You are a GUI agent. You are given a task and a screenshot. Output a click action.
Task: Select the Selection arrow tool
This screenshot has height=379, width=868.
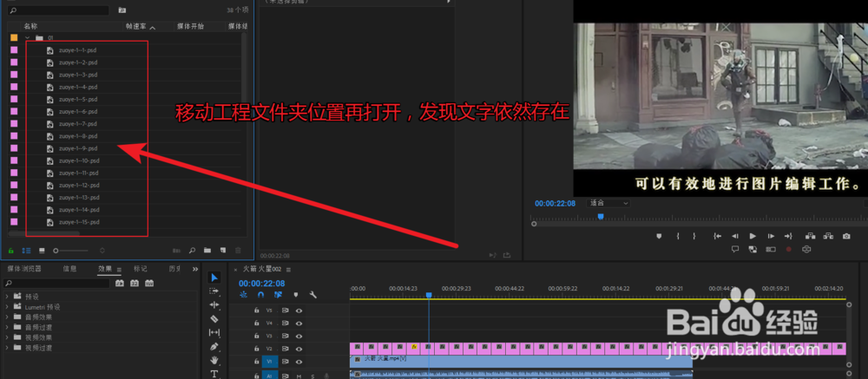214,278
